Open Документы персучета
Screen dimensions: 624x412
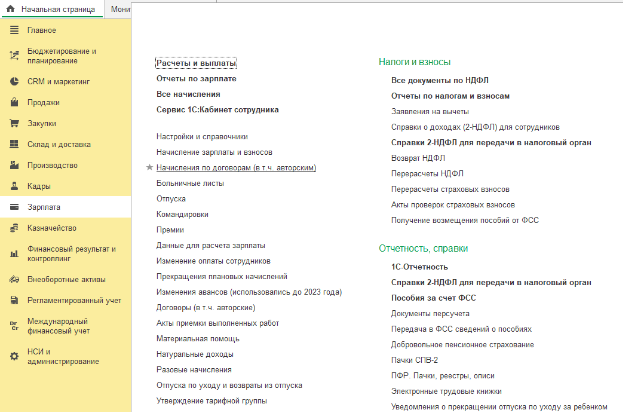pos(430,314)
